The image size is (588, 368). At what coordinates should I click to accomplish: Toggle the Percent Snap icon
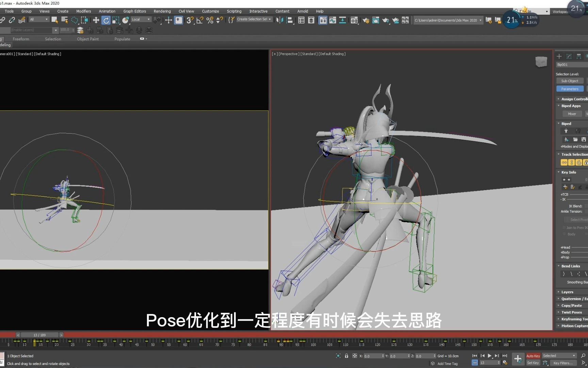(x=210, y=20)
